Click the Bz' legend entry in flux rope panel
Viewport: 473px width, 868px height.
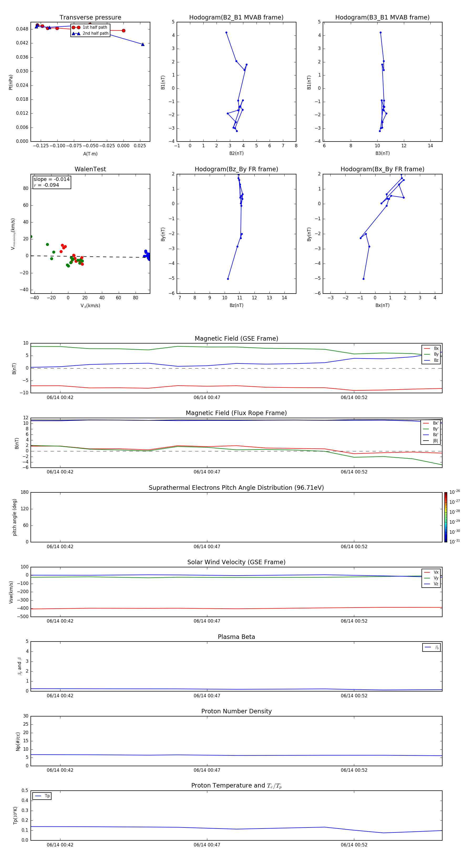431,435
